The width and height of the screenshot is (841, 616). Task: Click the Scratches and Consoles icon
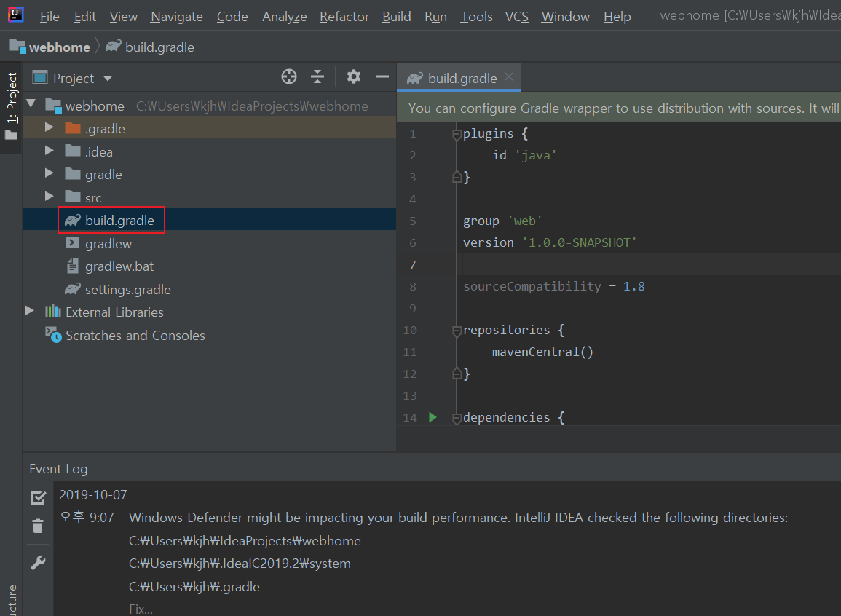click(x=53, y=334)
